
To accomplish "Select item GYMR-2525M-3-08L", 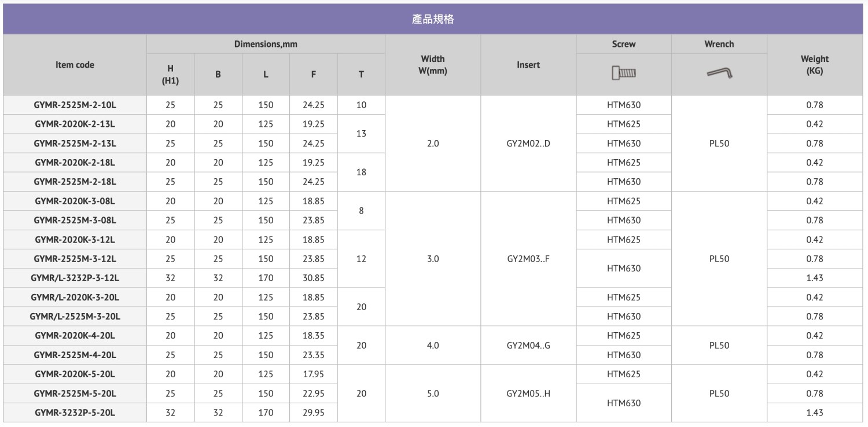I will (75, 220).
